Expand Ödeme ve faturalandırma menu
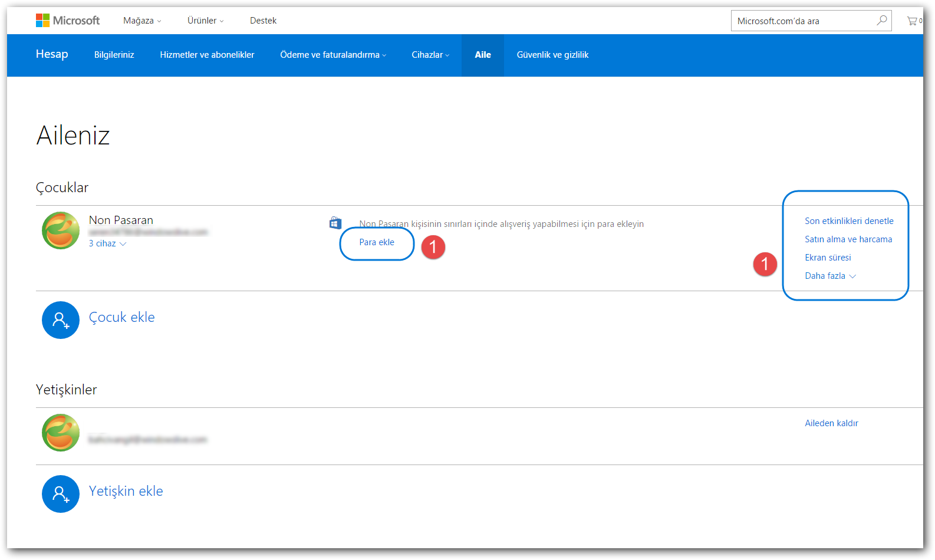Viewport: 935px width, 560px height. click(x=333, y=55)
